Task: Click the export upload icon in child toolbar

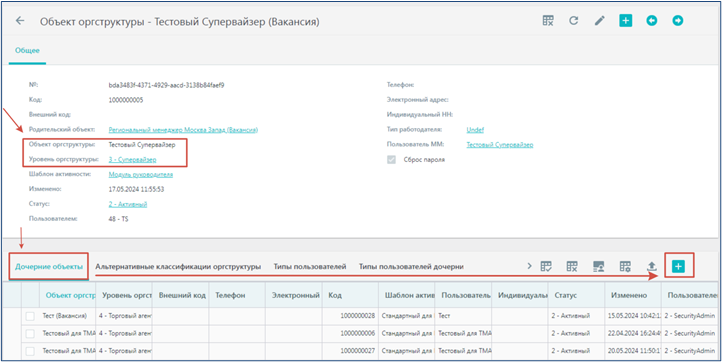Action: coord(651,266)
